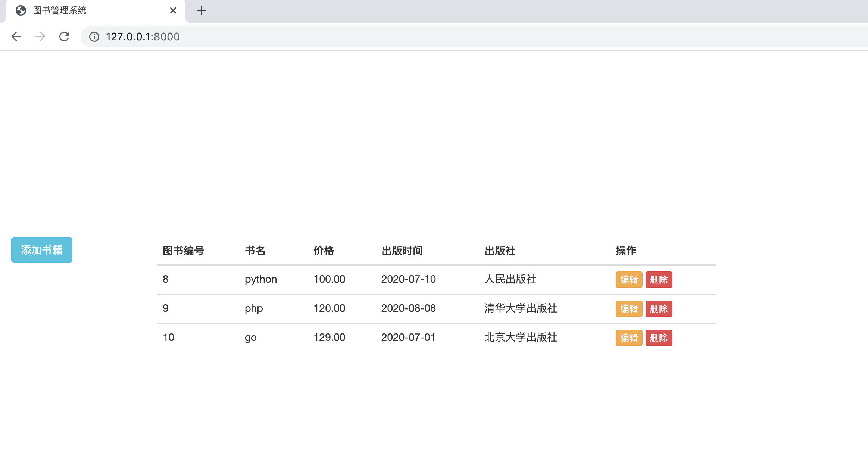Delete the php book row
The image size is (868, 452).
(x=659, y=309)
